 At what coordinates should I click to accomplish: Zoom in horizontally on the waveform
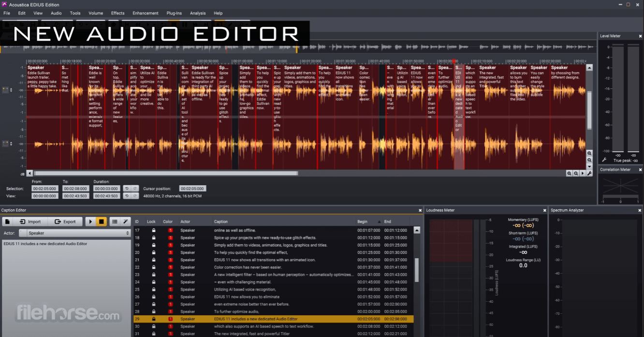pyautogui.click(x=569, y=173)
